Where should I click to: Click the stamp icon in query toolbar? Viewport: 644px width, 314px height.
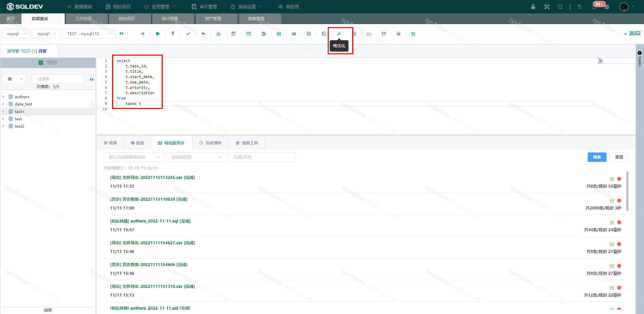[x=218, y=34]
